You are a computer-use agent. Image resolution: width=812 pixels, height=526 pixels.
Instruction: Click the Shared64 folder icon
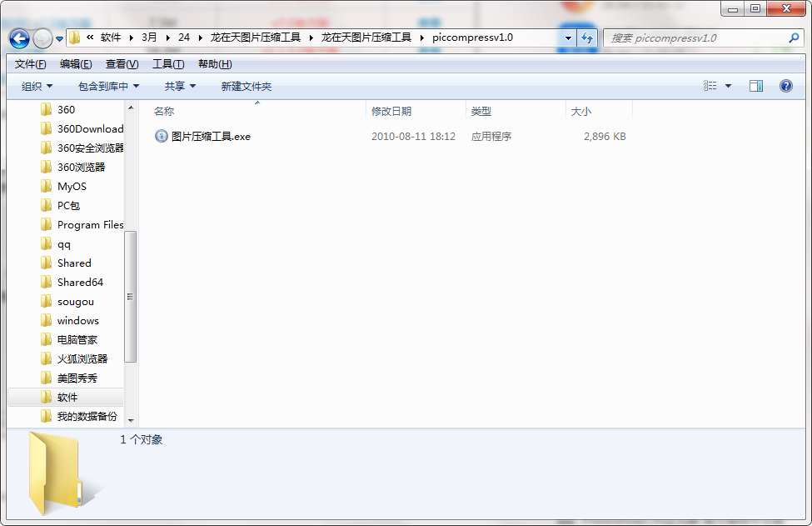(x=46, y=282)
